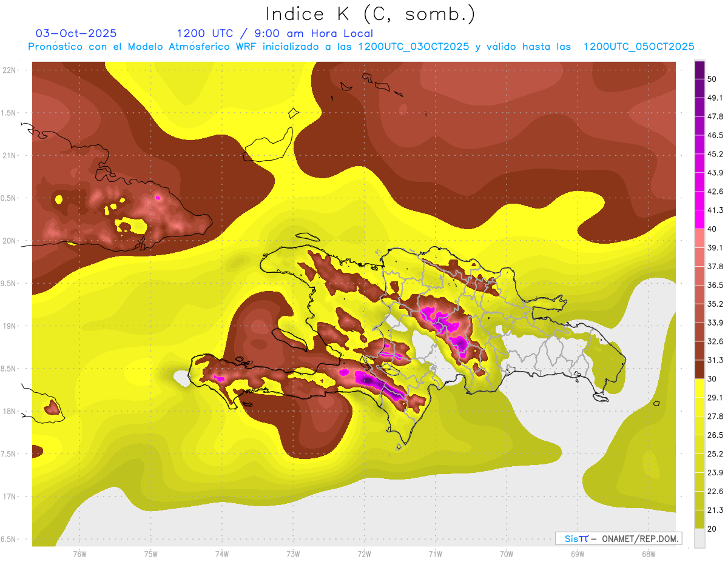
Task: Click the 18N latitude tick label
Action: click(9, 412)
